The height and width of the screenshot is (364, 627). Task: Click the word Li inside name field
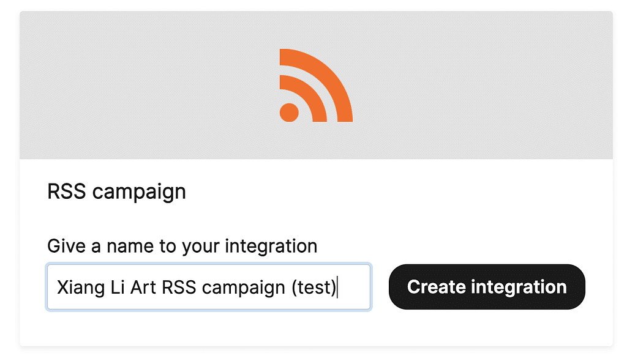pyautogui.click(x=118, y=287)
